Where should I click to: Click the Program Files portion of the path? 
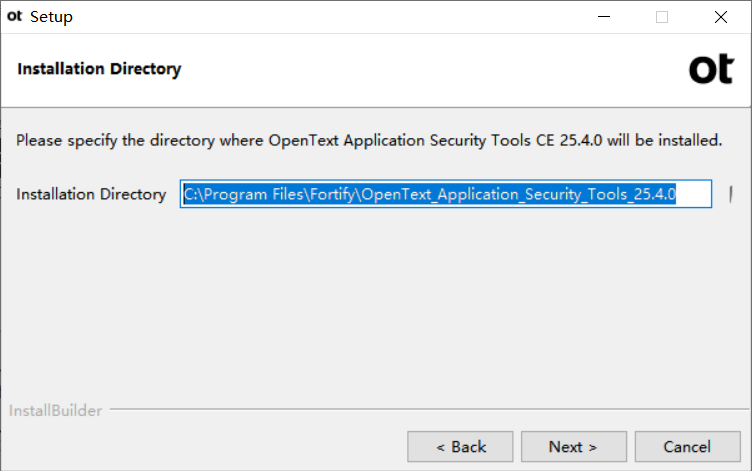tap(254, 194)
